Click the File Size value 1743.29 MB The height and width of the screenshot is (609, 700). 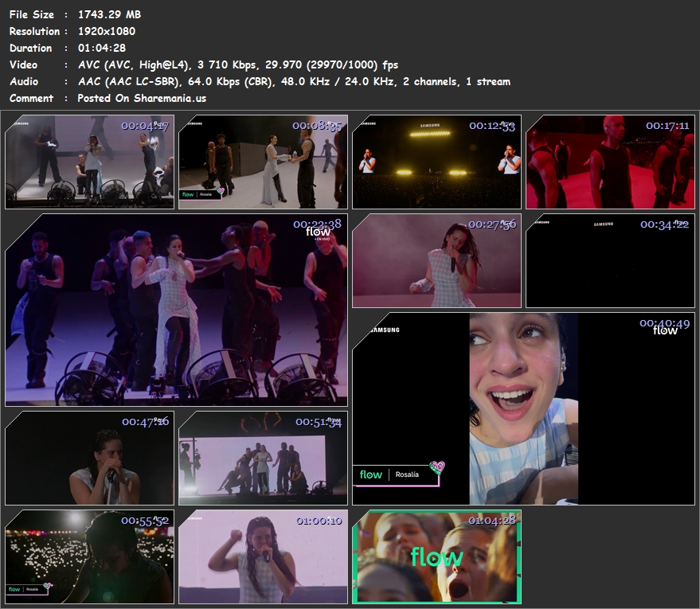(x=109, y=14)
